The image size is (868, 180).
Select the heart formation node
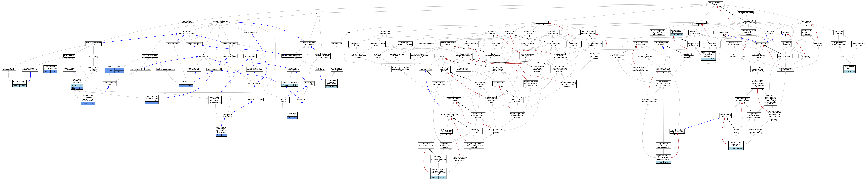(x=301, y=100)
